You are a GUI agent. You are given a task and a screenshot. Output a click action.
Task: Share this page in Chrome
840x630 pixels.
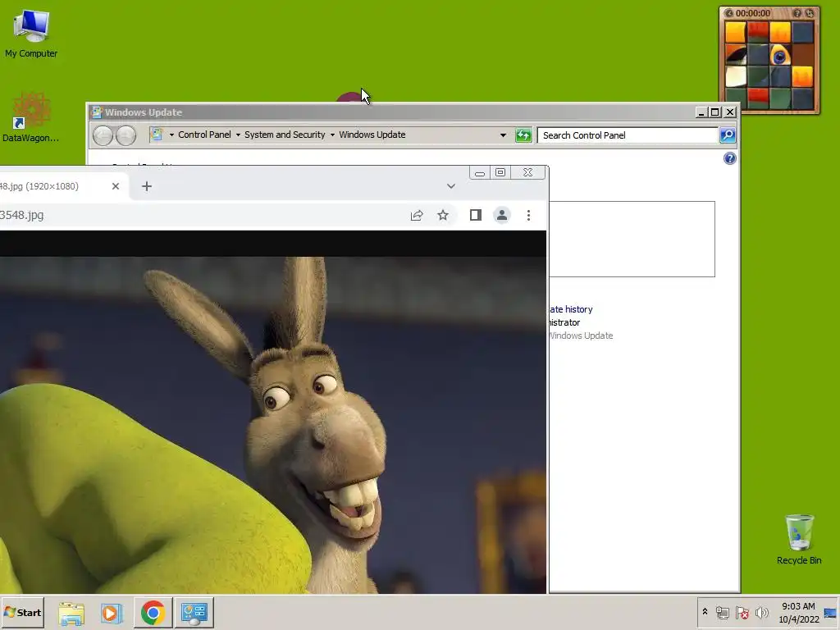pos(417,215)
